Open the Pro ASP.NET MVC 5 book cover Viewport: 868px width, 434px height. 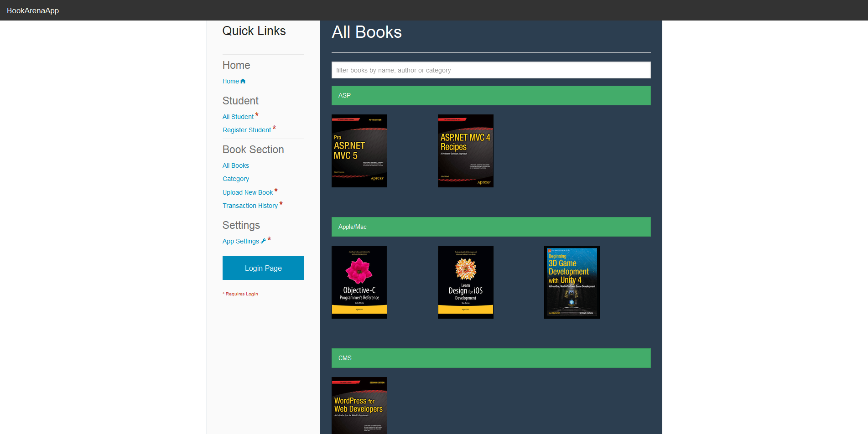click(x=359, y=151)
